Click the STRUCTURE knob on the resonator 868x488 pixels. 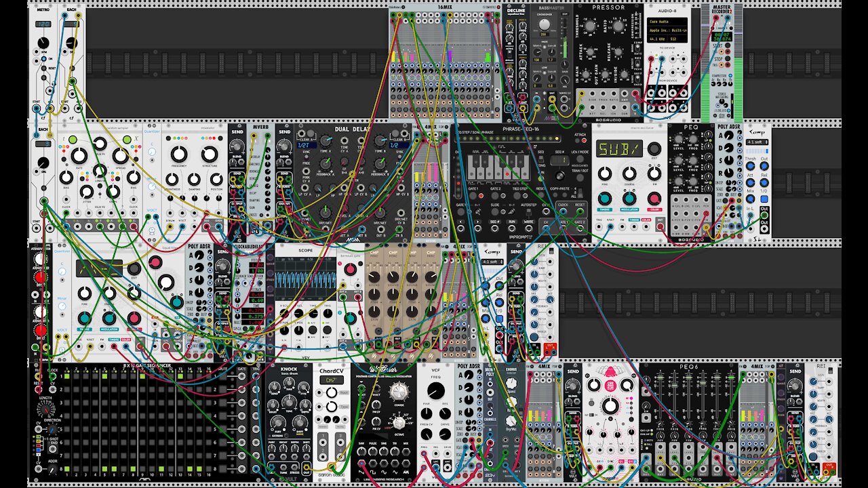210,154
